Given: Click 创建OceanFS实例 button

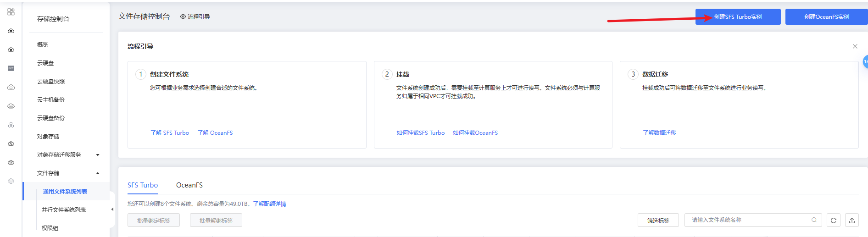Looking at the screenshot, I should coord(827,17).
